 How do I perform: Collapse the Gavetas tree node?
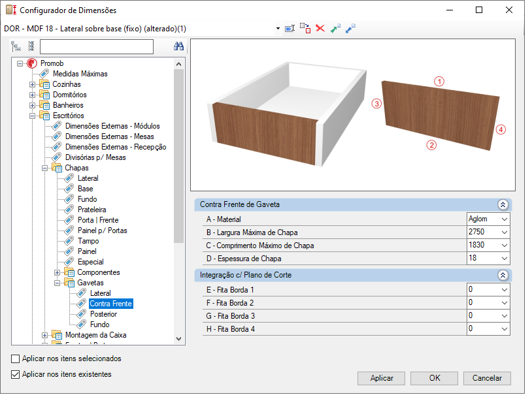[x=58, y=283]
